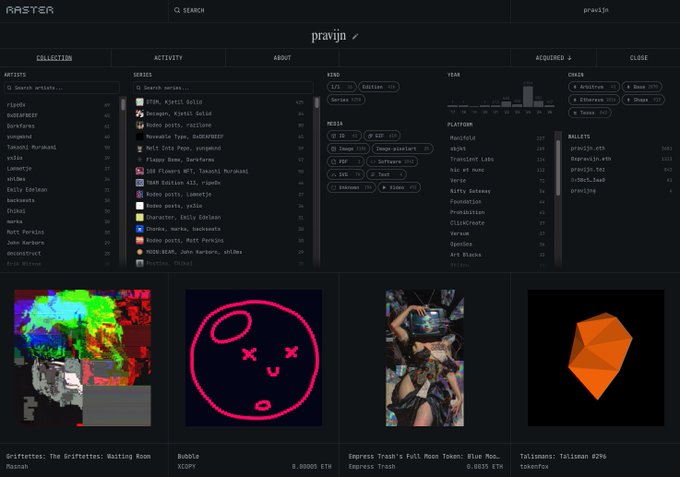Click the artists list scrollbar
Image resolution: width=680 pixels, height=477 pixels.
tap(123, 105)
